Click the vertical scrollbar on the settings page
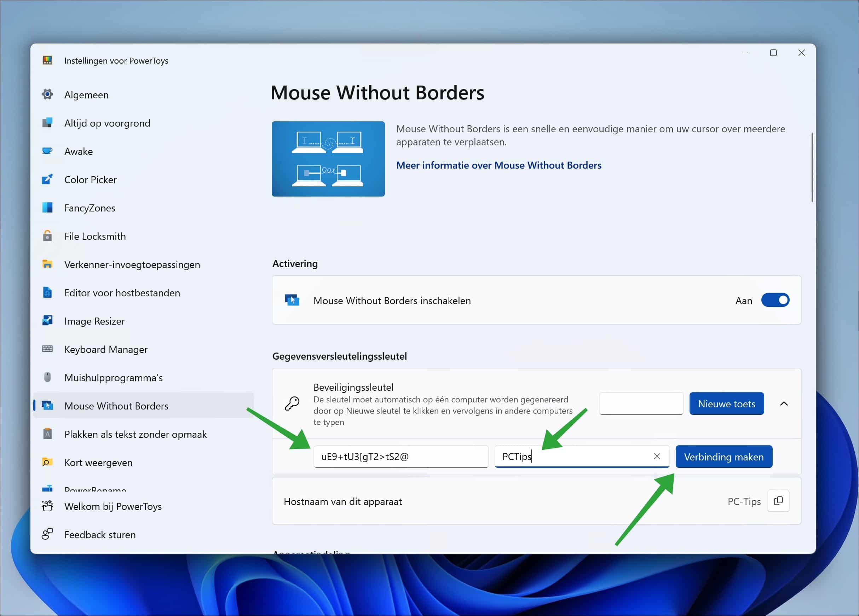Screen dimensions: 859x616 [812, 167]
